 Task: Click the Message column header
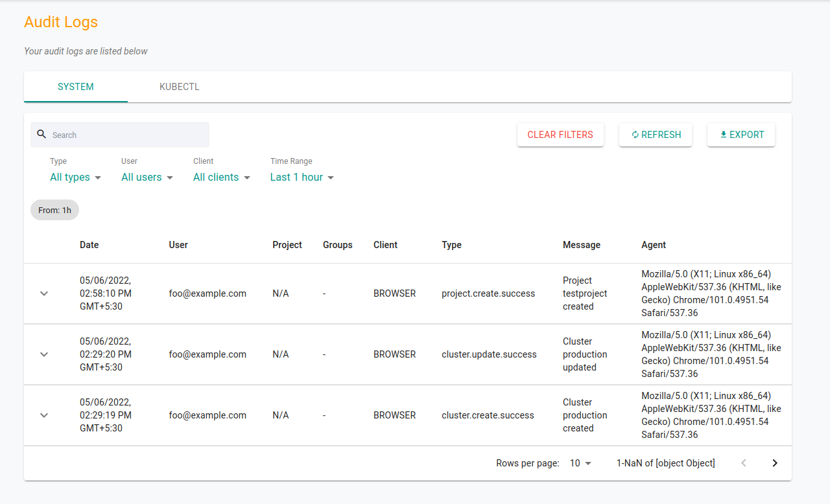582,245
